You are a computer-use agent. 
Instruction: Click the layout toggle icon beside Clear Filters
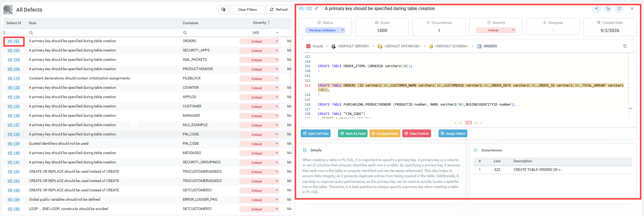223,10
